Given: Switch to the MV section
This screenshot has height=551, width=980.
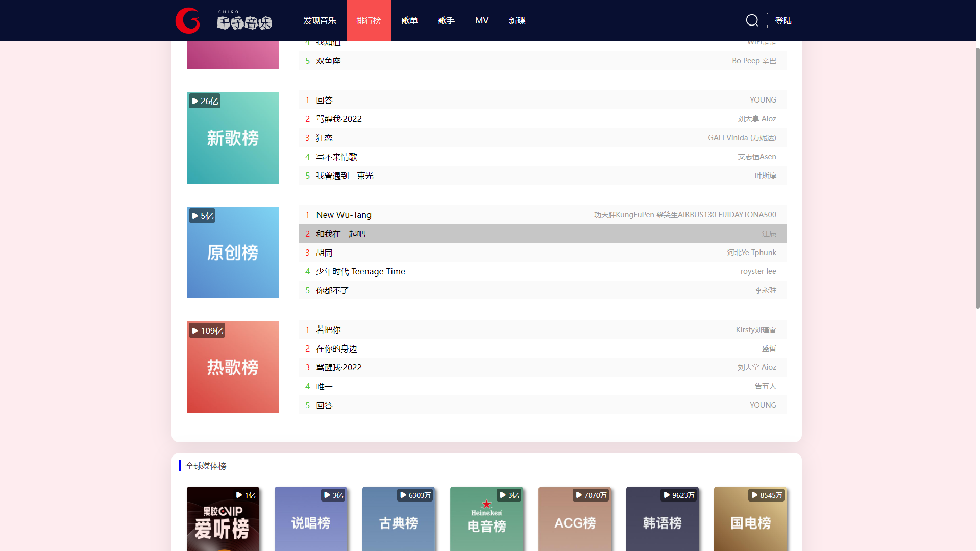Looking at the screenshot, I should coord(481,20).
